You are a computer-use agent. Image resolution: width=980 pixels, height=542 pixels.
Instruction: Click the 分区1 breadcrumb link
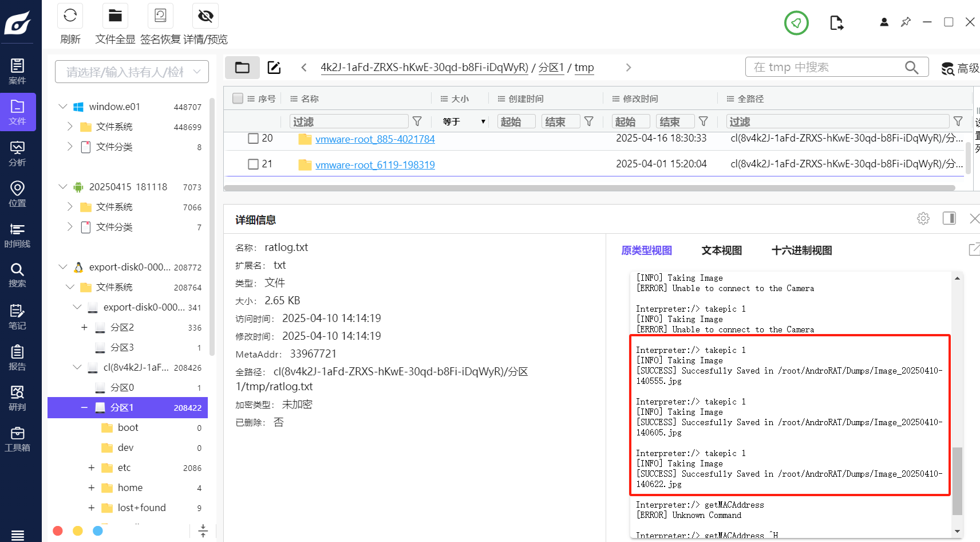pyautogui.click(x=551, y=68)
